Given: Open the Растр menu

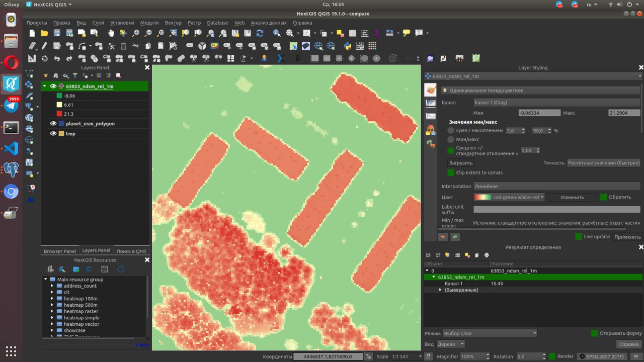Looking at the screenshot, I should [x=194, y=23].
